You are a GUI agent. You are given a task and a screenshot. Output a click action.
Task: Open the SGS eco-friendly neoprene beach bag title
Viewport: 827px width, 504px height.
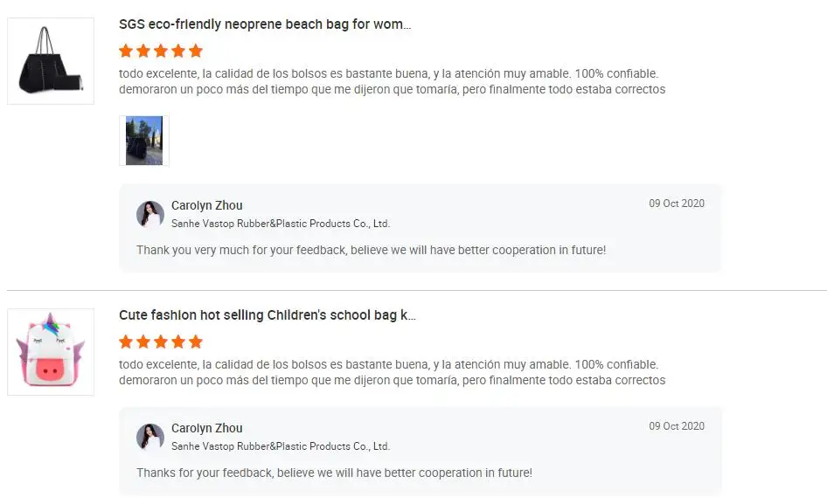[x=265, y=24]
